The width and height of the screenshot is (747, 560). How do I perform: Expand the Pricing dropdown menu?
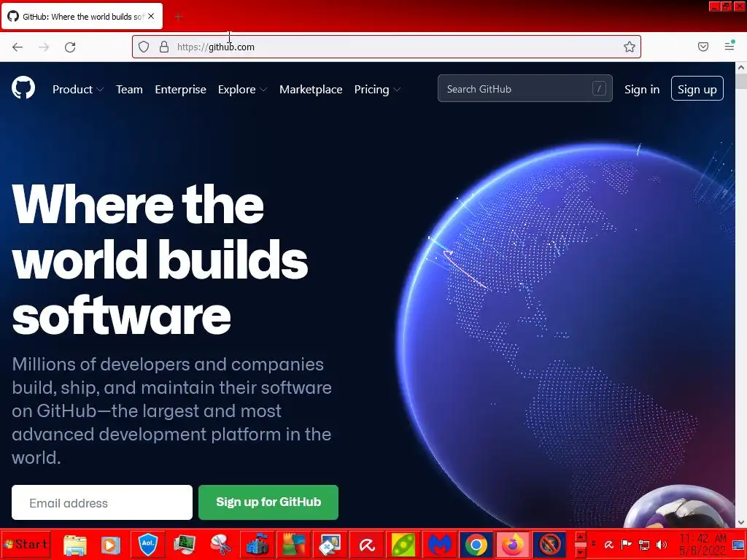tap(377, 89)
